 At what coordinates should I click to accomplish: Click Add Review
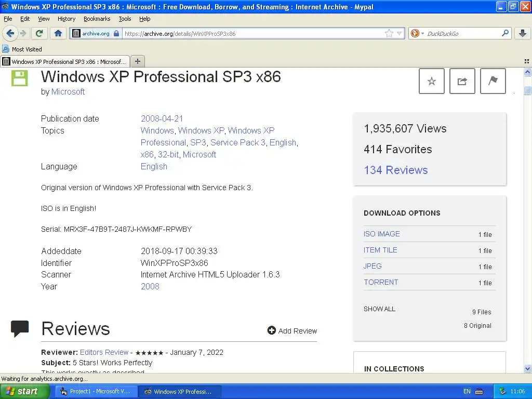point(292,330)
